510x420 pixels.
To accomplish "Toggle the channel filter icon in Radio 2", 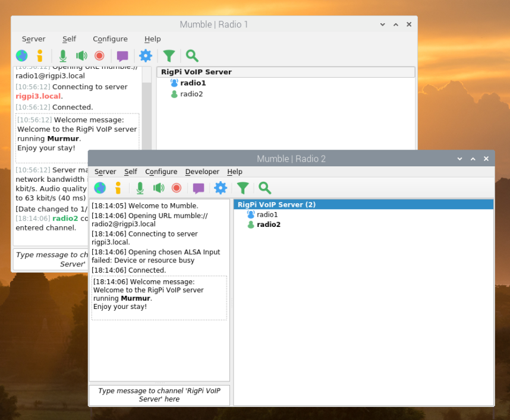I will (243, 188).
